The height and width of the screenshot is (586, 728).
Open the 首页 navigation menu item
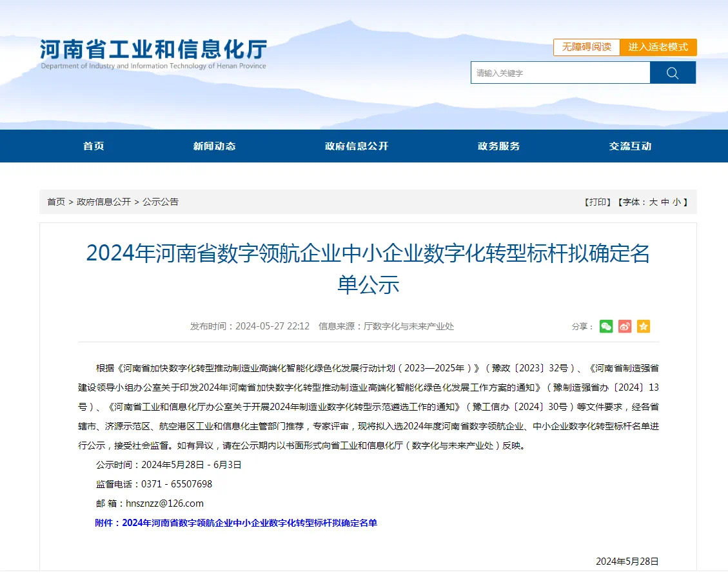[x=93, y=146]
